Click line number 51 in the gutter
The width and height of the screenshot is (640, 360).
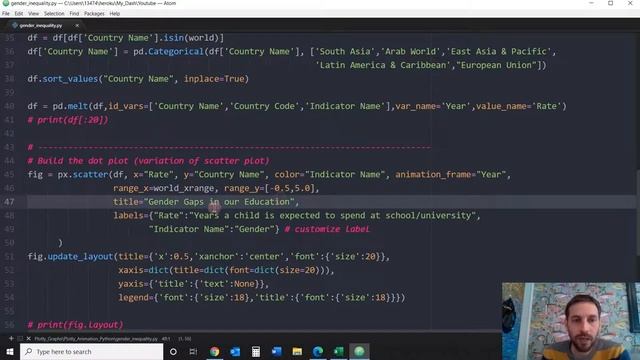(9, 256)
